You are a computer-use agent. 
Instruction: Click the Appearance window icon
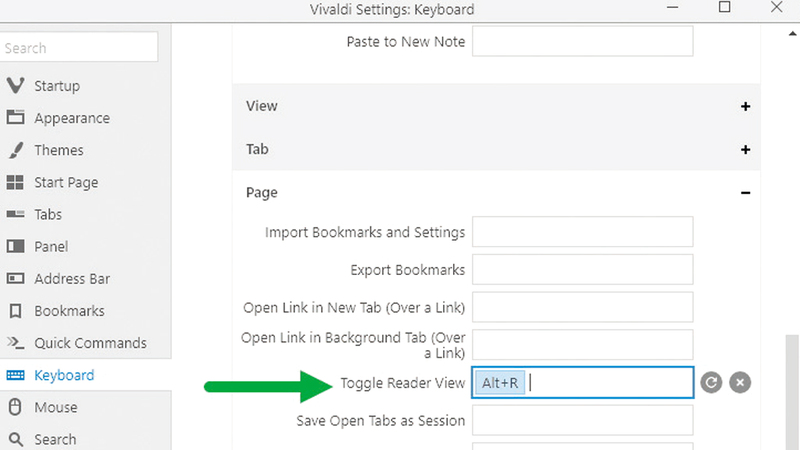[15, 118]
